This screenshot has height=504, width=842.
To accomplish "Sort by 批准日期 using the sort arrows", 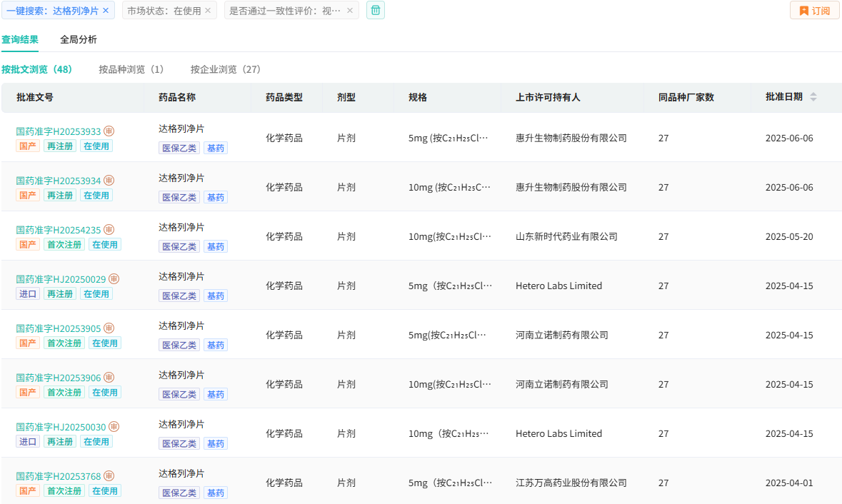I will click(x=813, y=97).
